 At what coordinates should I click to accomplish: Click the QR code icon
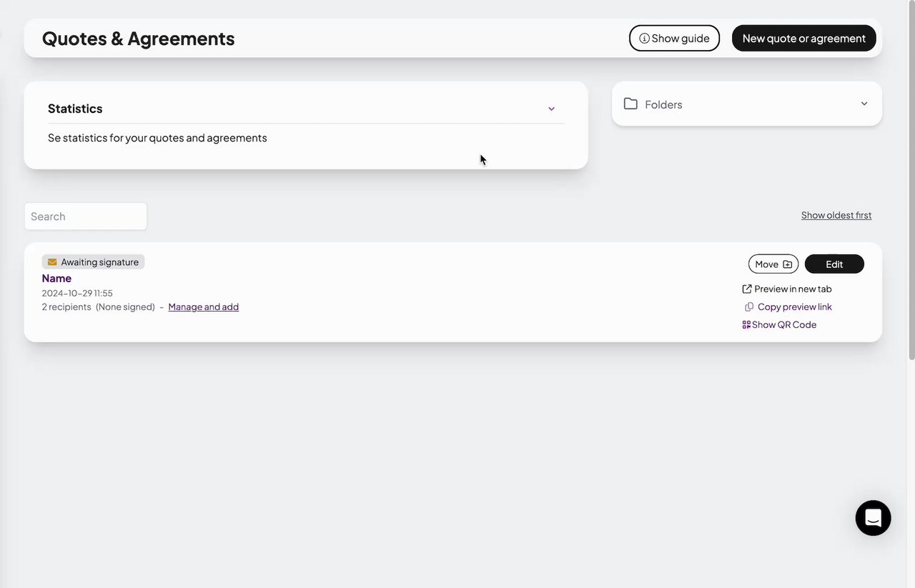746,324
